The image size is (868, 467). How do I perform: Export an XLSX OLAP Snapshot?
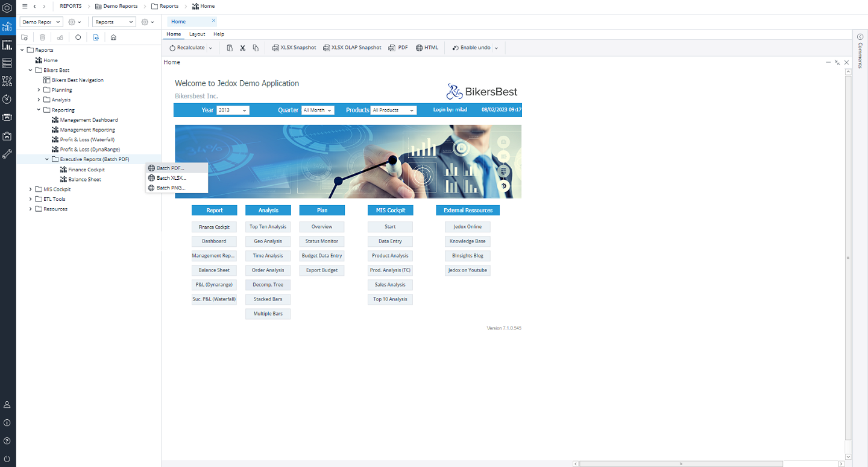pyautogui.click(x=352, y=48)
